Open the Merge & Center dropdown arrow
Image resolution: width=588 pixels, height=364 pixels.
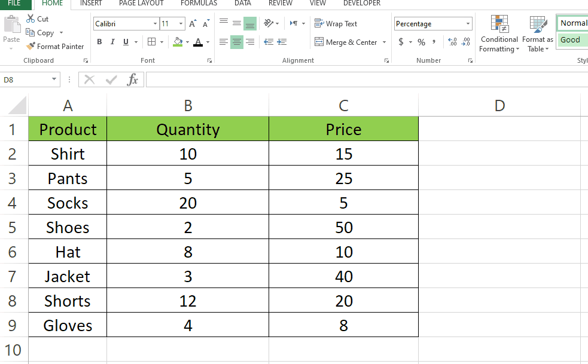coord(383,42)
